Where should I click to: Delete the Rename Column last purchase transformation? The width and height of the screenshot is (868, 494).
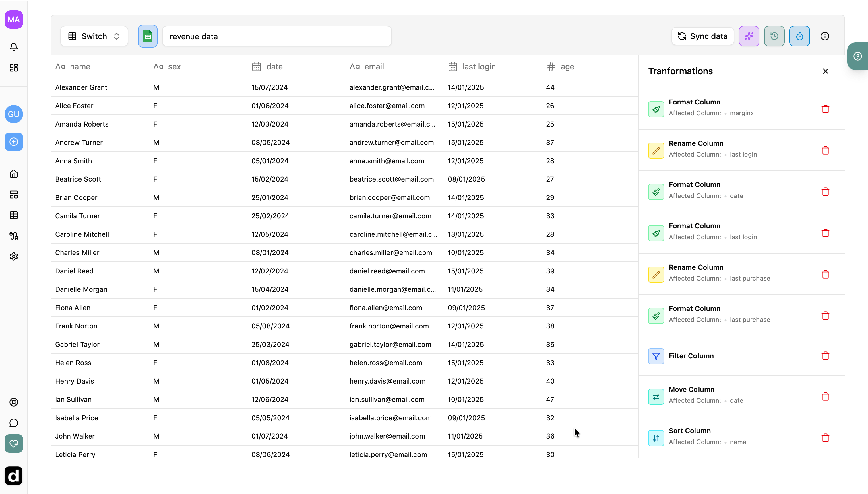pyautogui.click(x=825, y=274)
